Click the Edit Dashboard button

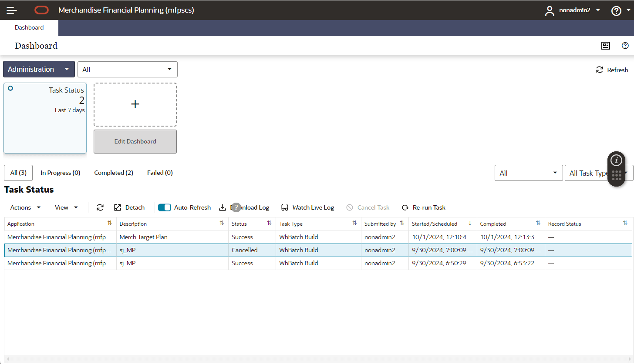pyautogui.click(x=135, y=141)
